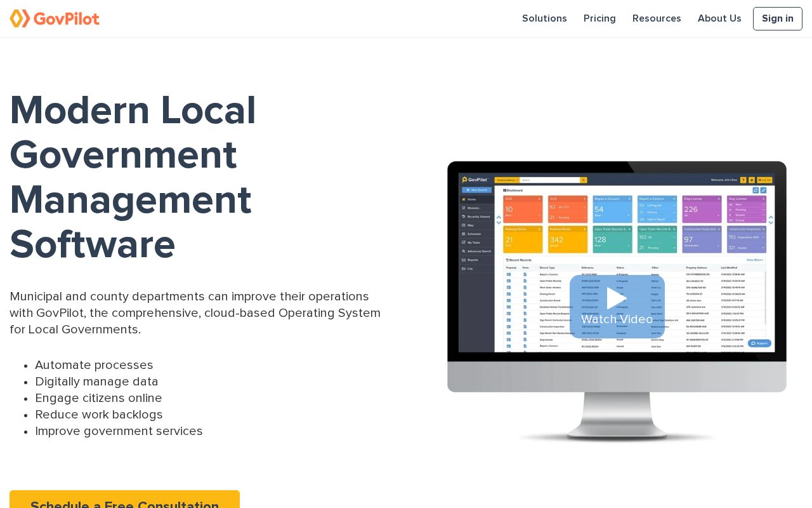Image resolution: width=812 pixels, height=508 pixels.
Task: Click the GovPilot logo
Action: click(55, 18)
